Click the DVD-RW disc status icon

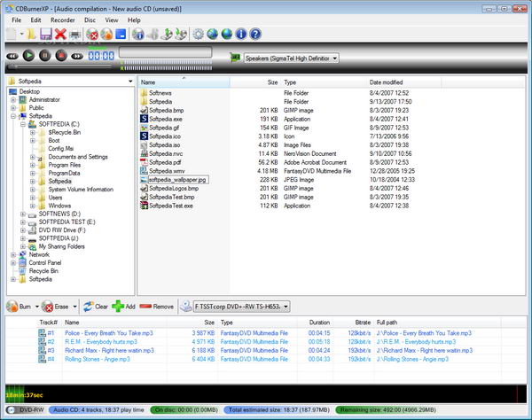click(x=11, y=410)
